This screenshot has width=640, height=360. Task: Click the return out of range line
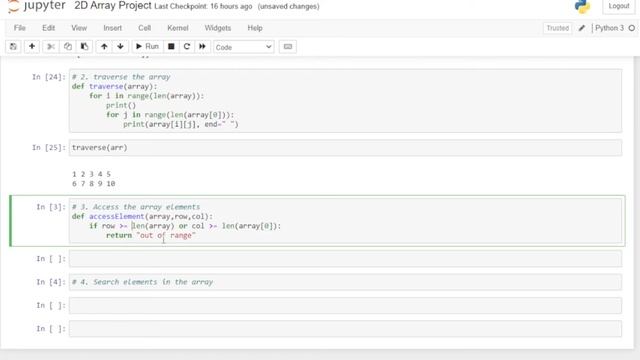[151, 236]
